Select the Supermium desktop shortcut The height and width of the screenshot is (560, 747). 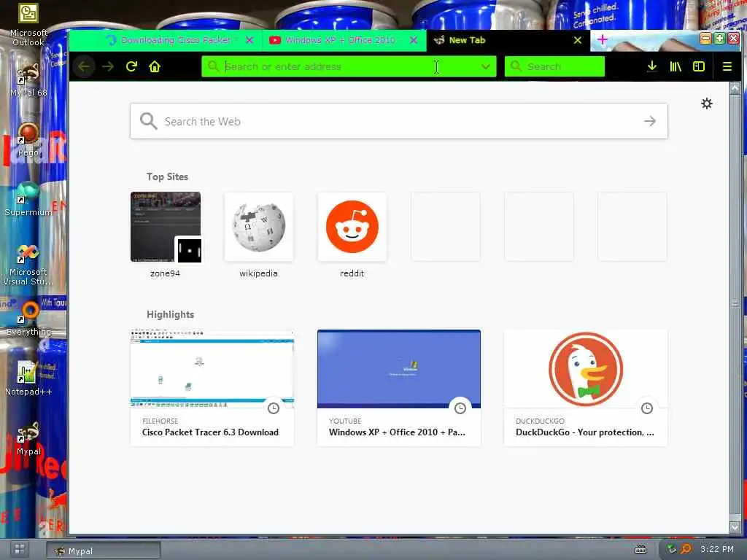pos(28,199)
